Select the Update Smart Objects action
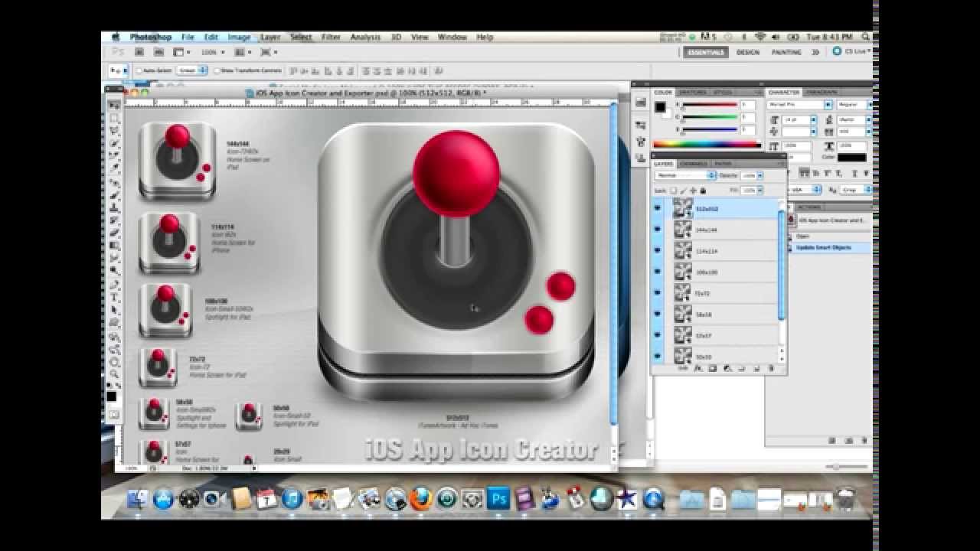This screenshot has width=980, height=551. pos(824,248)
